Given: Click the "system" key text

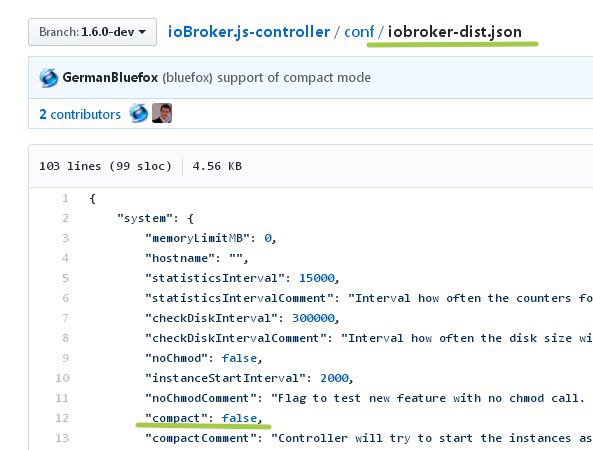Looking at the screenshot, I should point(145,218).
